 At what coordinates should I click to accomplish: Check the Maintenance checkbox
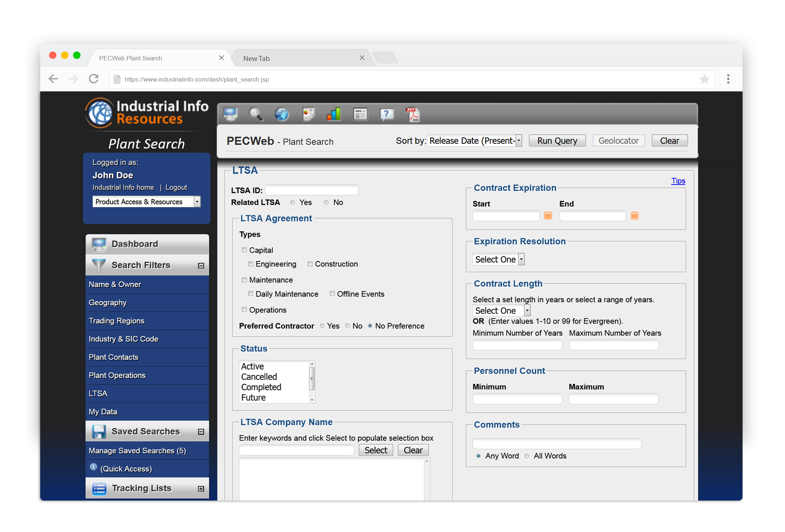pos(244,280)
